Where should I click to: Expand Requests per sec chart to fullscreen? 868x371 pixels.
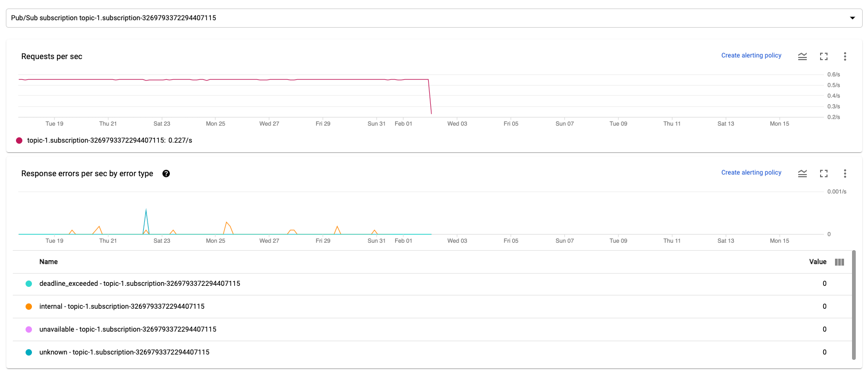(824, 56)
